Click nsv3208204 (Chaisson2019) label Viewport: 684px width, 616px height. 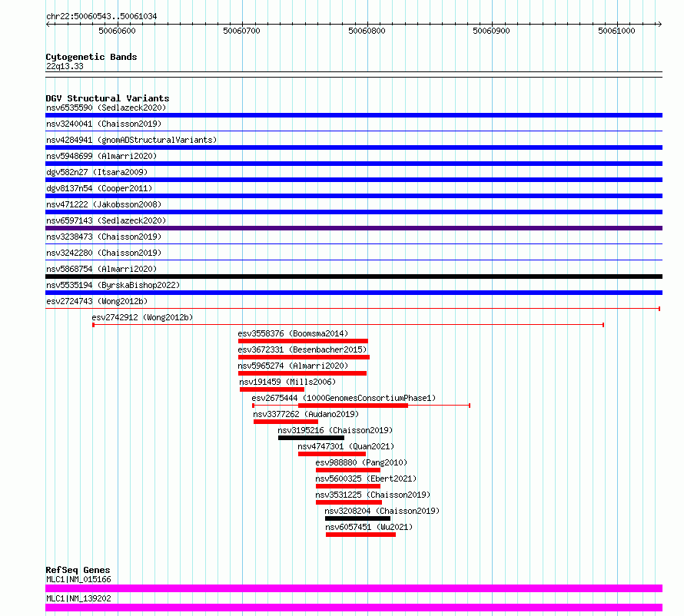(382, 511)
